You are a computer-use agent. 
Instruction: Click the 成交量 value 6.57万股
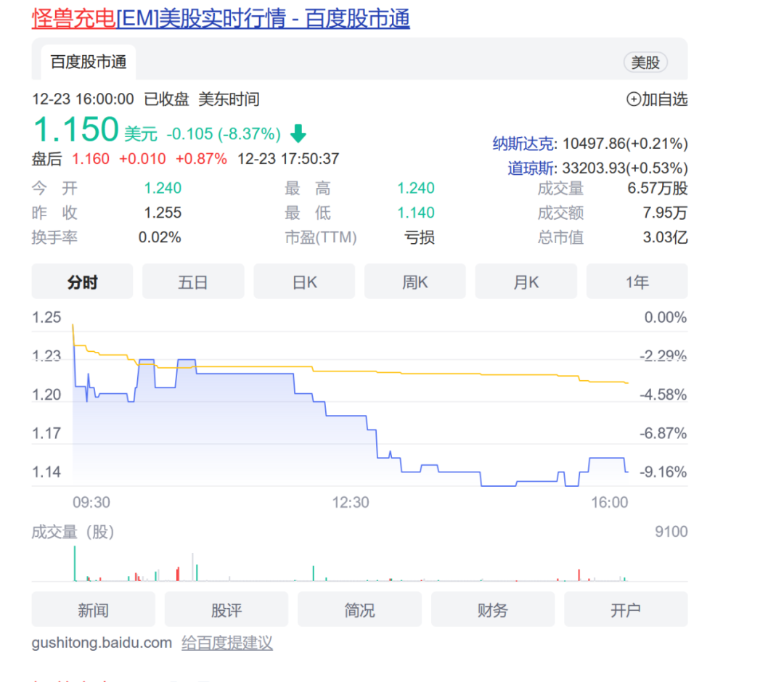point(658,188)
